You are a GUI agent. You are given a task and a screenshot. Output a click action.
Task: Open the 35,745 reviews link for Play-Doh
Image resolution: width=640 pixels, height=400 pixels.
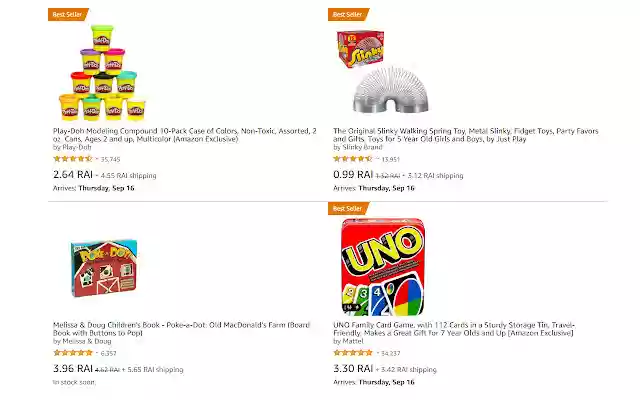click(111, 158)
